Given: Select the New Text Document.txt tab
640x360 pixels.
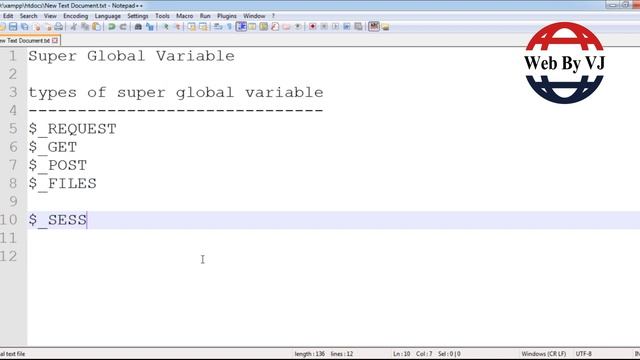Looking at the screenshot, I should point(25,40).
